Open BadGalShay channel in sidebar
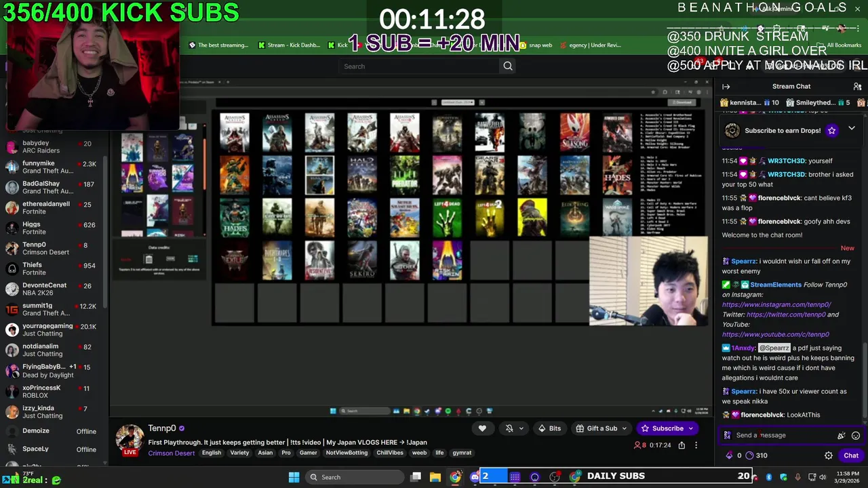The image size is (868, 488). pyautogui.click(x=53, y=188)
